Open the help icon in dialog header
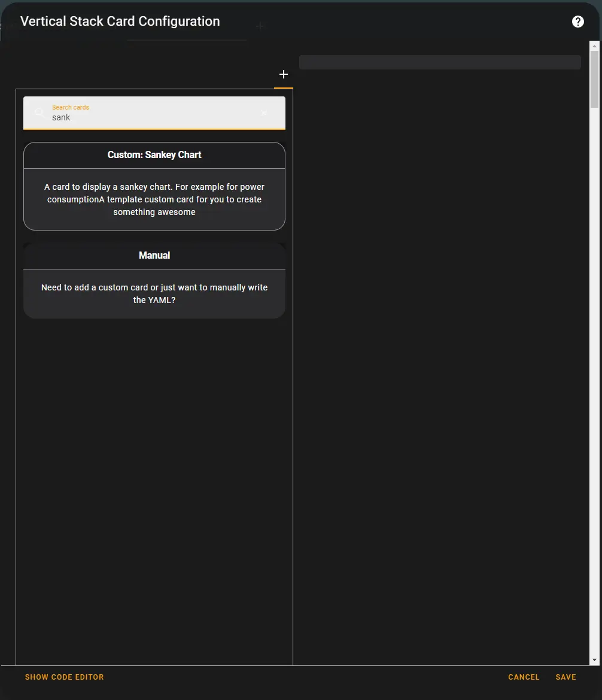 coord(577,22)
